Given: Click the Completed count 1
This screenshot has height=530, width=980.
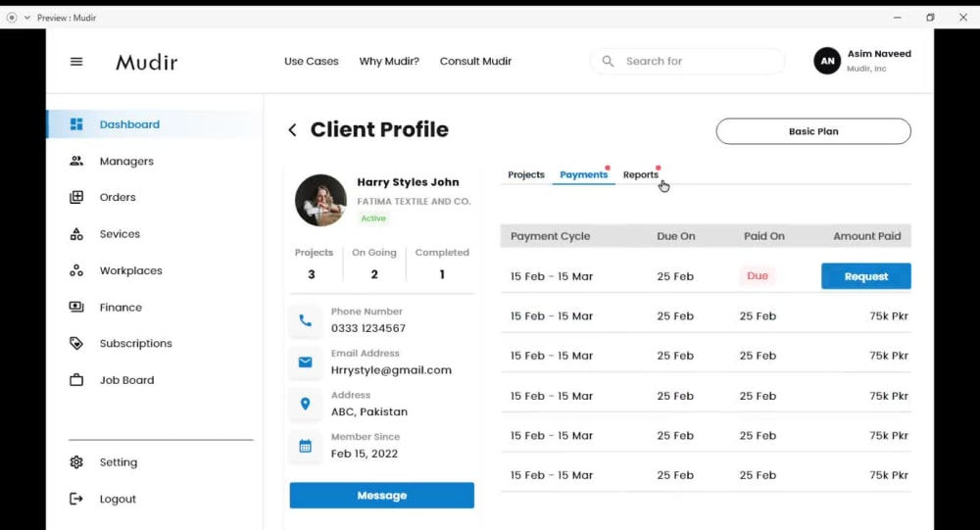Looking at the screenshot, I should (442, 274).
